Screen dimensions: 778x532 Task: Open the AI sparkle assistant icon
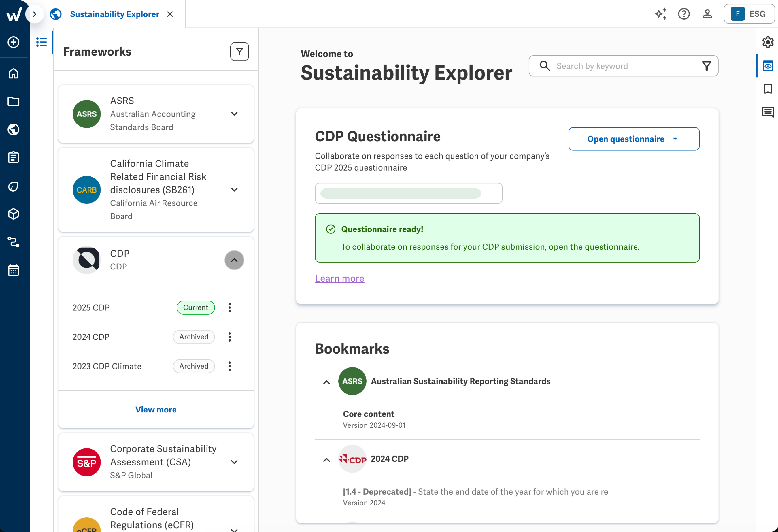(x=660, y=14)
